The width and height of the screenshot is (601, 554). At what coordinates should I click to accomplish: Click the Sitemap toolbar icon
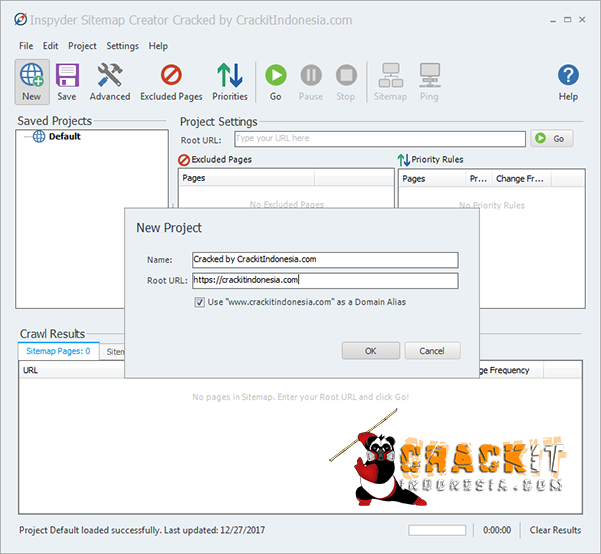click(x=391, y=82)
